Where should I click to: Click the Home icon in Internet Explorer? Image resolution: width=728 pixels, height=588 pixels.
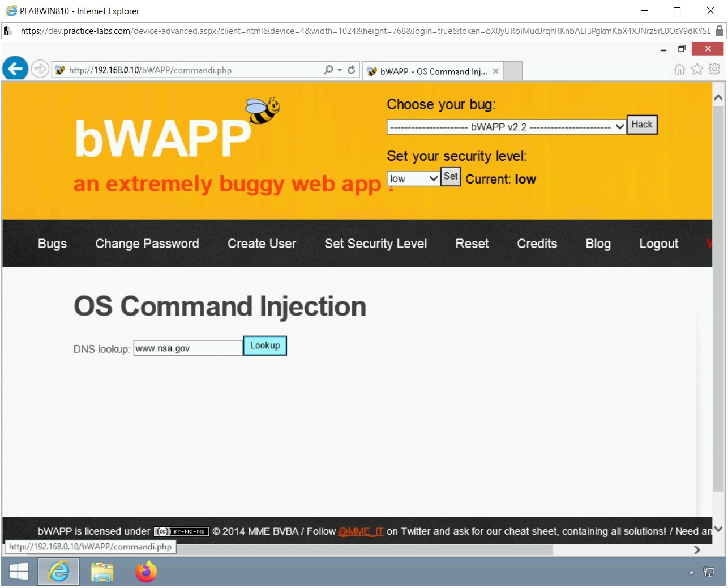(x=679, y=69)
